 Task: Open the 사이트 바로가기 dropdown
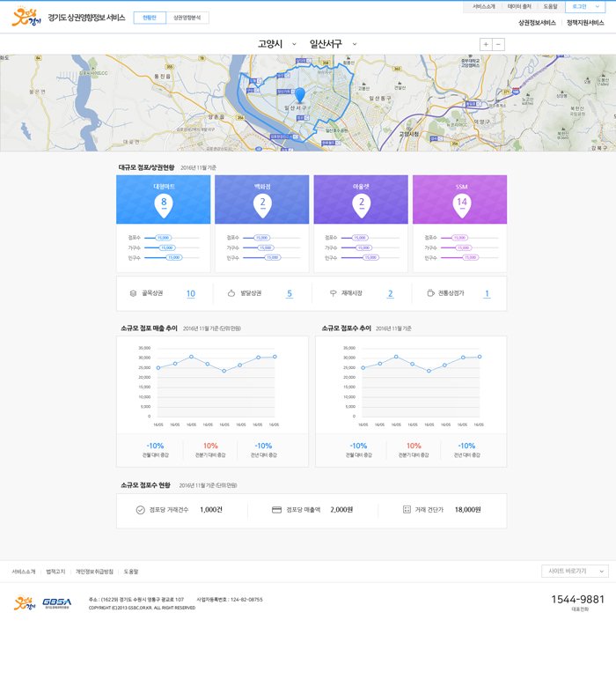[575, 572]
